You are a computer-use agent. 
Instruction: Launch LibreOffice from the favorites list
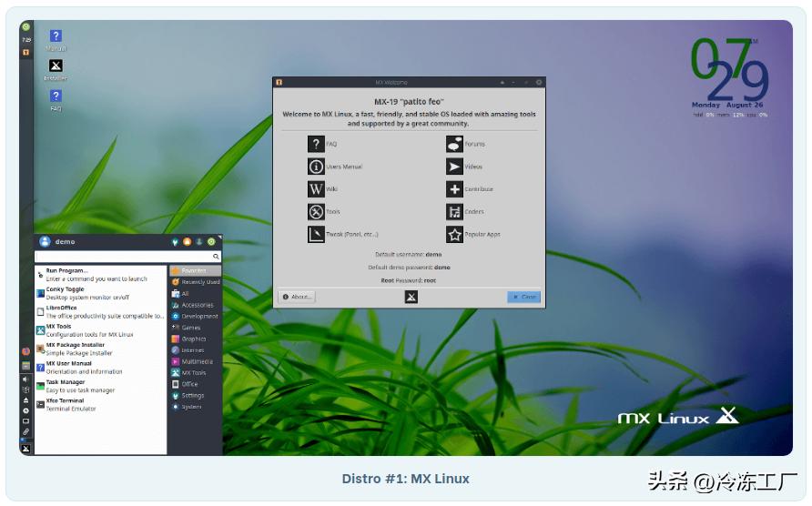tap(101, 312)
